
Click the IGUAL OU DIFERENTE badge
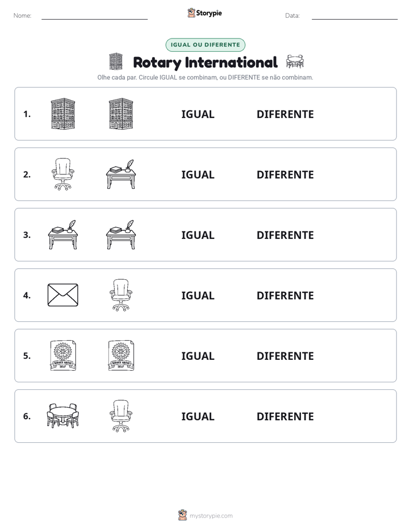(x=205, y=45)
